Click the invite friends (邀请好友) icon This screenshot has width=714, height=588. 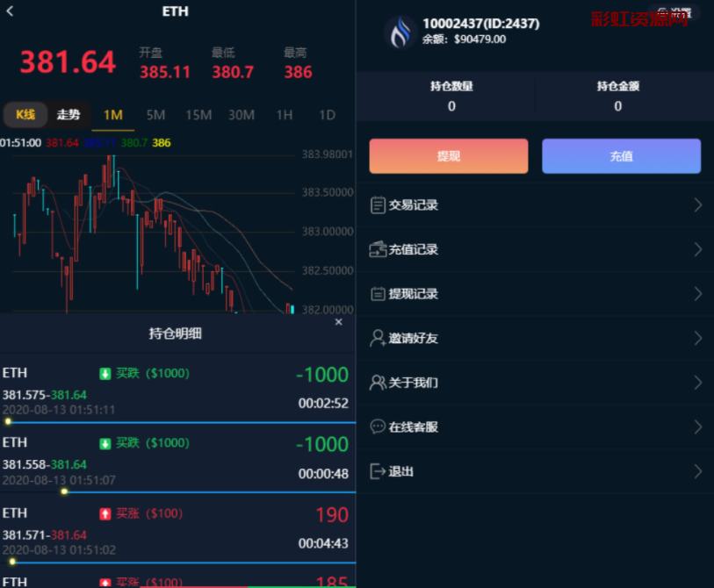click(x=378, y=339)
